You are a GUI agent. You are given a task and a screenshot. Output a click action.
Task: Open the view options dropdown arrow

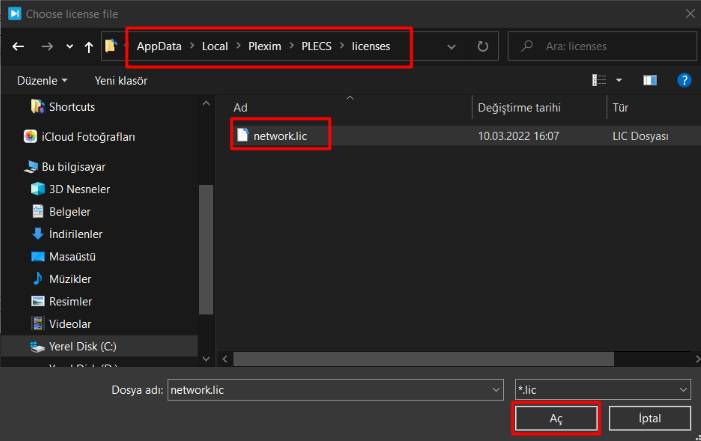pyautogui.click(x=619, y=81)
